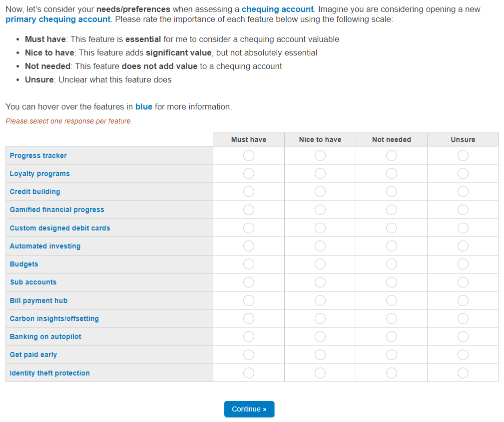Set Automated investing to Nice to have
Viewport: 504px width, 422px height.
point(320,246)
